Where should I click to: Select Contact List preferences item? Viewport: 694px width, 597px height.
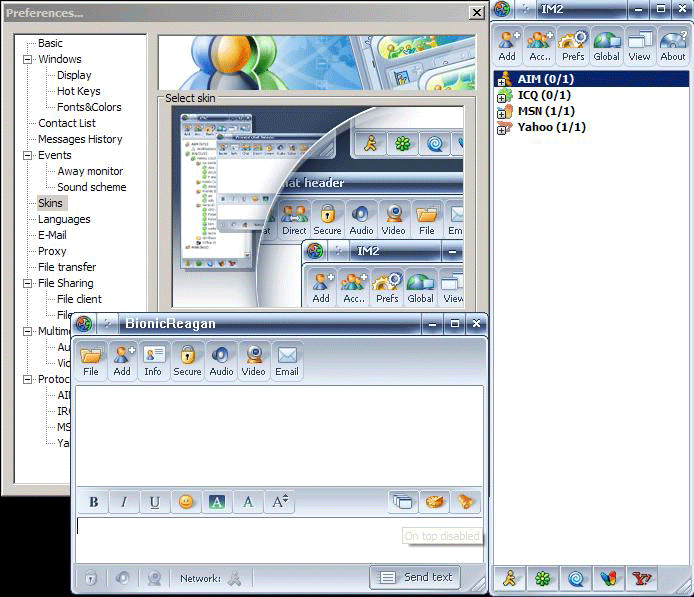pos(67,123)
